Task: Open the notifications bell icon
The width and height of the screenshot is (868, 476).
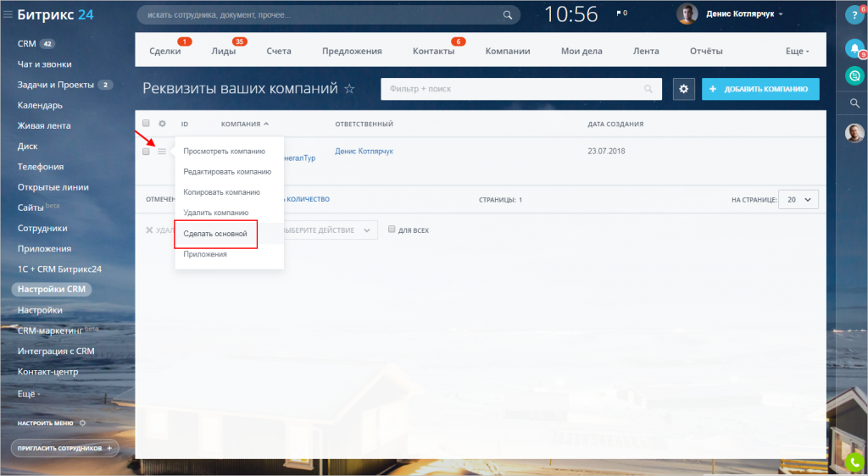Action: pyautogui.click(x=854, y=48)
